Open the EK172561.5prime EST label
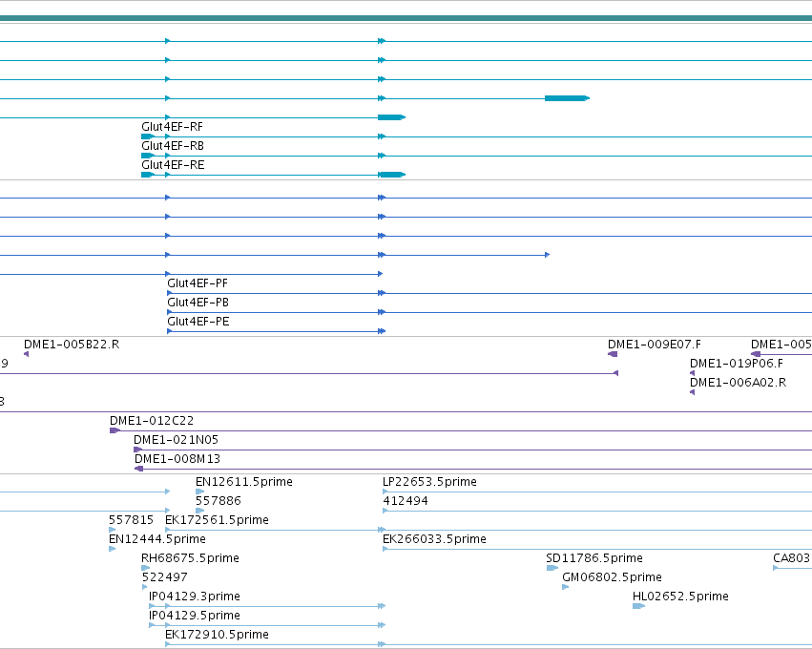Screen dimensions: 812x649 tap(217, 520)
